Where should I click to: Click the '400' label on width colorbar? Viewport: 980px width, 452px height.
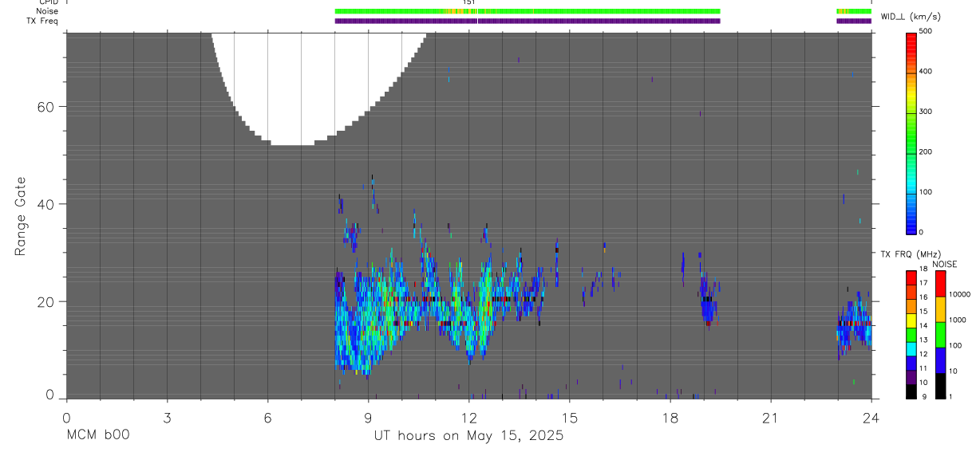(x=926, y=72)
